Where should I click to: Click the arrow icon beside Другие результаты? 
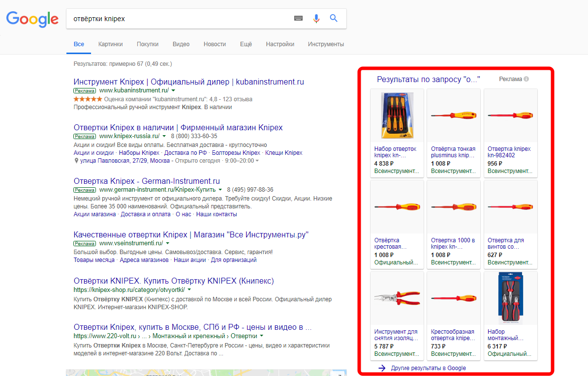pyautogui.click(x=382, y=368)
